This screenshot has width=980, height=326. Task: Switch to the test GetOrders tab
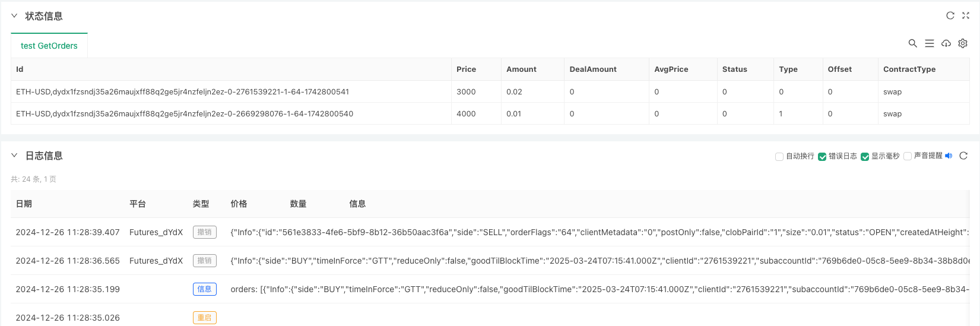point(49,46)
